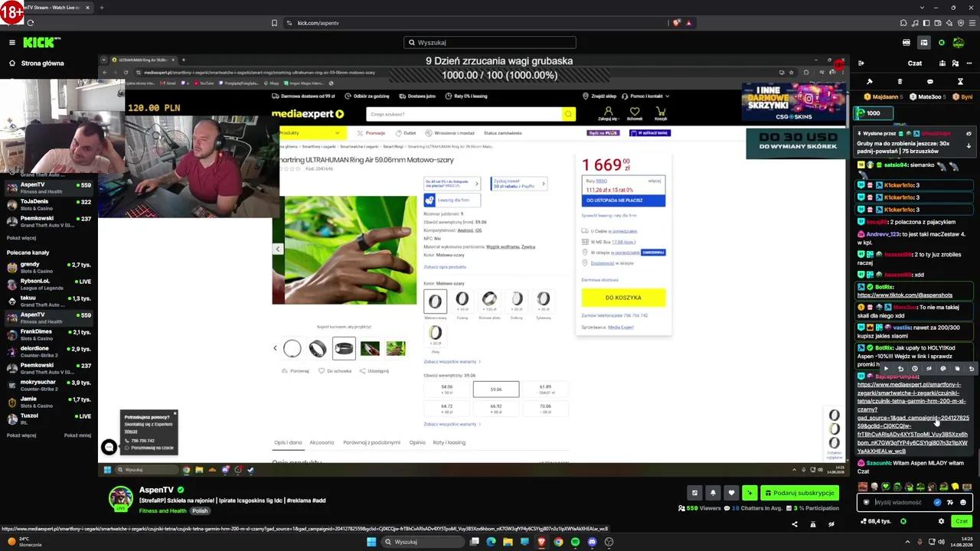980x551 pixels.
Task: Open chat users list icon
Action: pos(956,64)
